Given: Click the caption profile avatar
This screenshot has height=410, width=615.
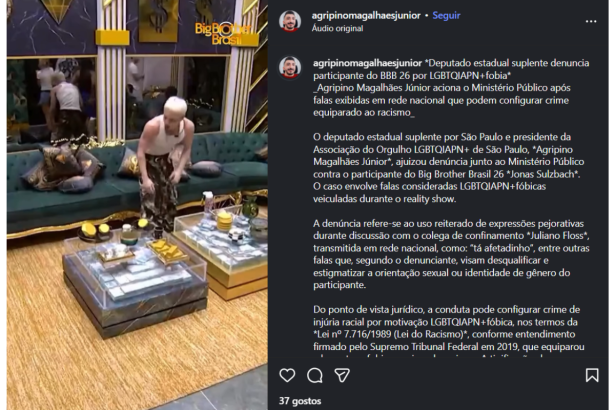Looking at the screenshot, I should click(x=290, y=67).
